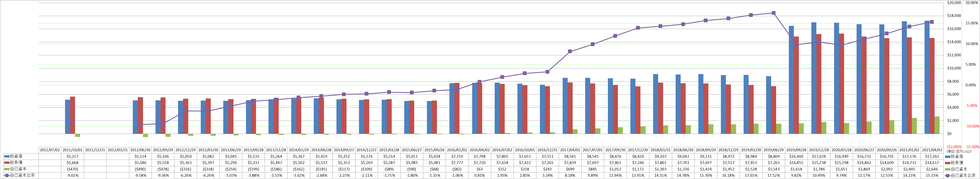980x179 pixels.
Task: Select equity cell $1,012
Action: (x=615, y=169)
